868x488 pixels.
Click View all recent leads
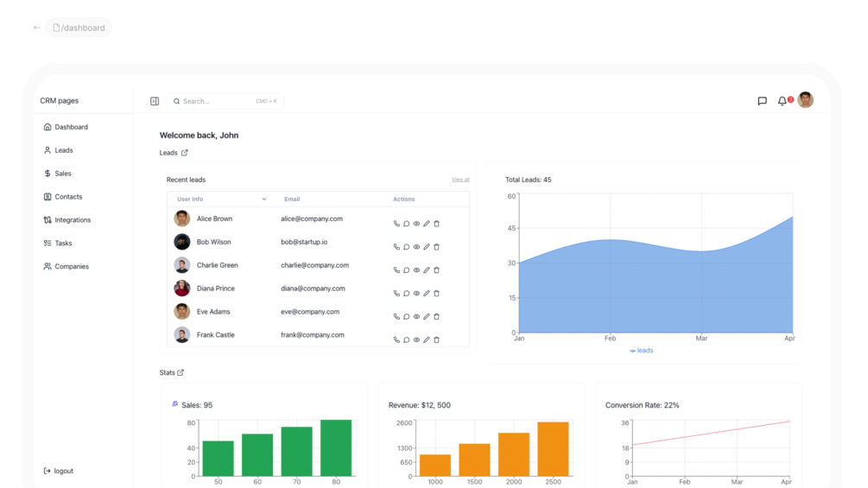click(x=460, y=180)
